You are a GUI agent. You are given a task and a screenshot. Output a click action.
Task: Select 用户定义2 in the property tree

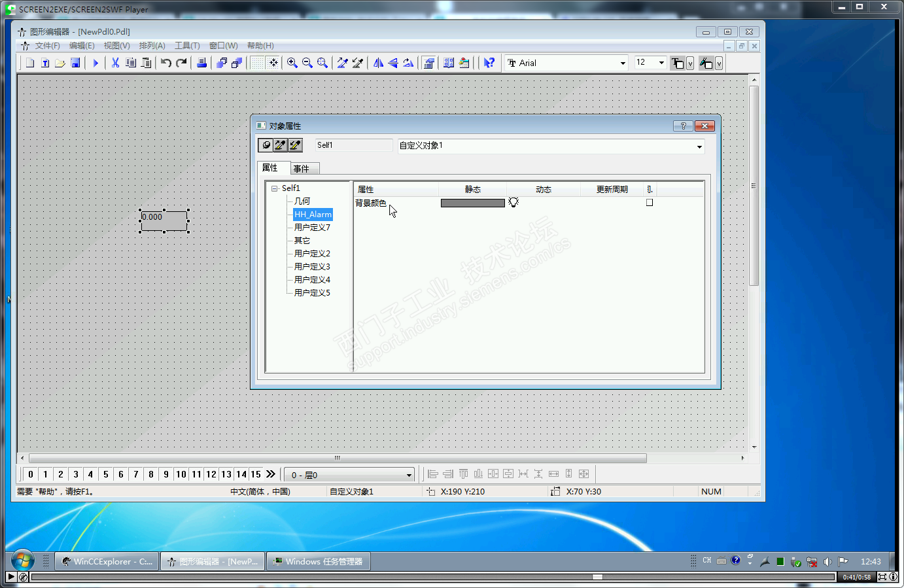click(312, 254)
